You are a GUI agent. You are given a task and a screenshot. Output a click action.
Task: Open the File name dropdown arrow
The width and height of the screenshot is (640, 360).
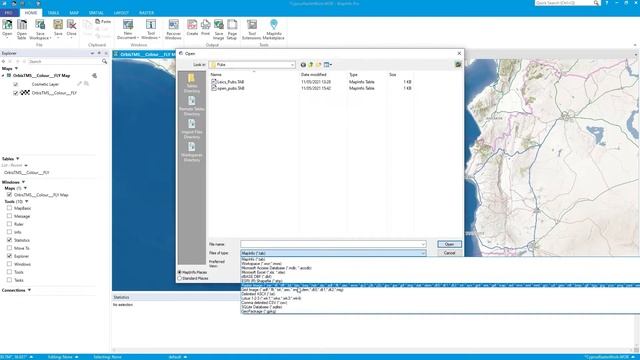tap(423, 244)
